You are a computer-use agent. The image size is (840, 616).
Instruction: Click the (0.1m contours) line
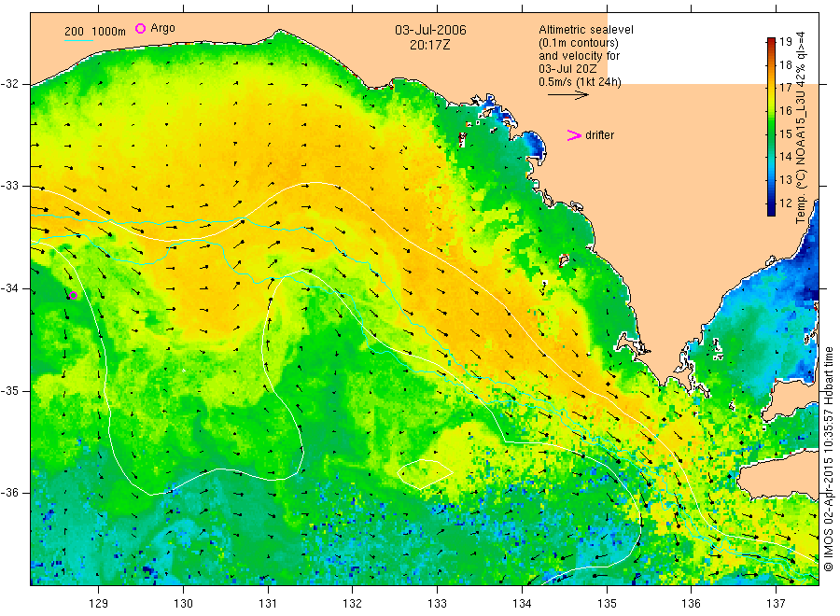click(578, 43)
